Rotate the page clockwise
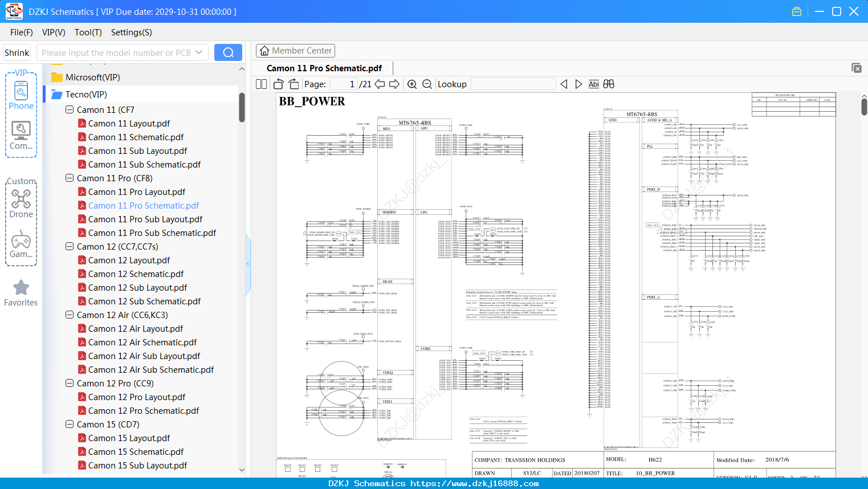This screenshot has height=489, width=868. [x=294, y=84]
